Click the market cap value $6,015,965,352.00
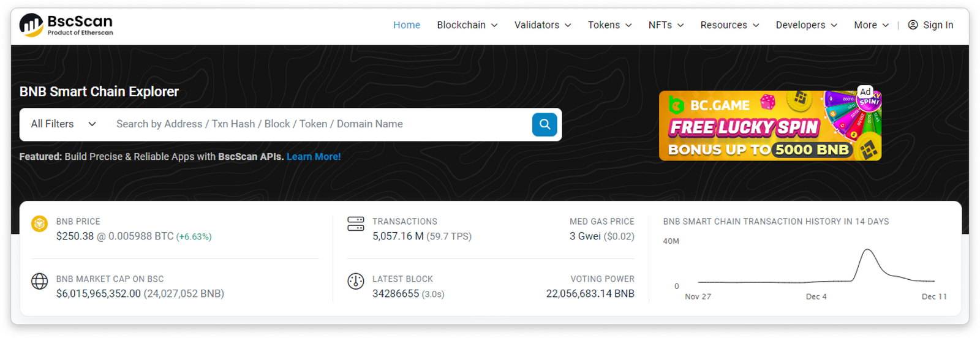 point(99,294)
